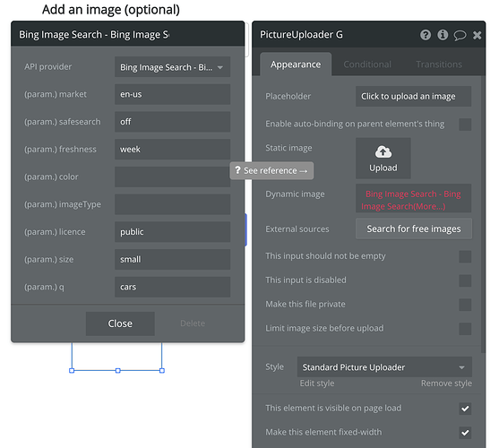This screenshot has height=448, width=499.
Task: Click the bottom-center resize handle of selected element
Action: 117,371
